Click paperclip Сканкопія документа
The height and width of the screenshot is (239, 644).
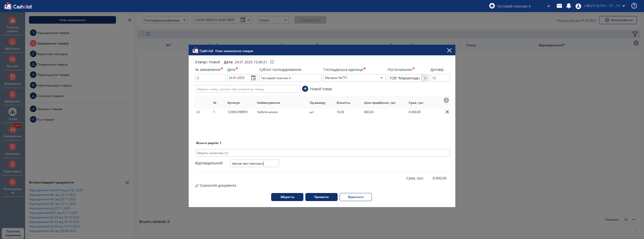(x=216, y=185)
